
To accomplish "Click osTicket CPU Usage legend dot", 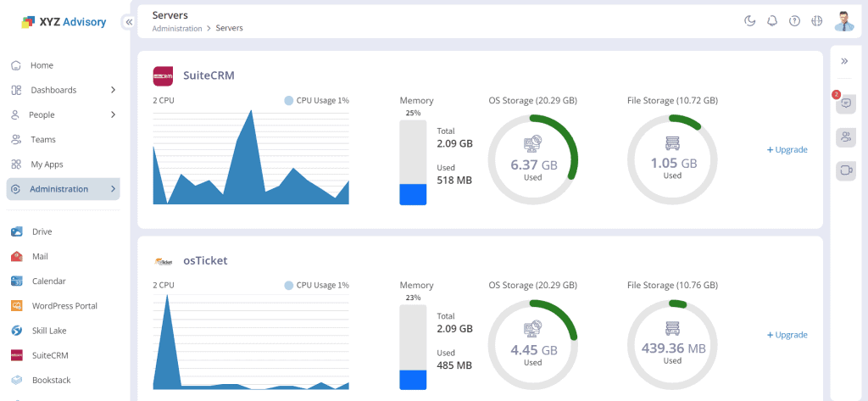I will [288, 285].
